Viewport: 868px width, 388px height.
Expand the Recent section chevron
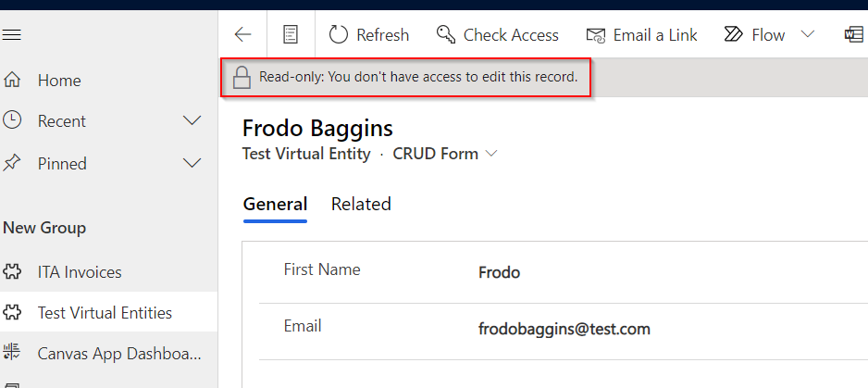(x=192, y=120)
